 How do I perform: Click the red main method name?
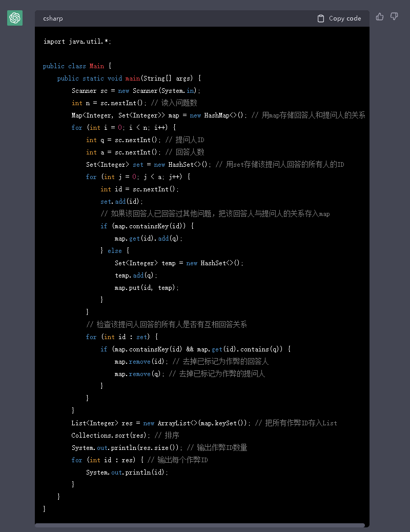click(x=132, y=78)
